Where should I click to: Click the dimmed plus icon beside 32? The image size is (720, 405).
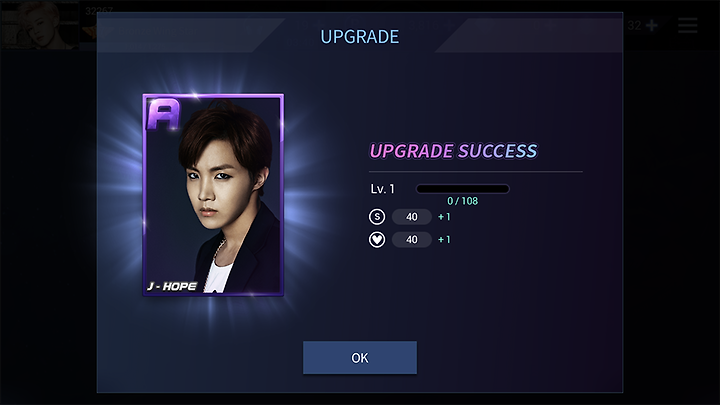651,25
